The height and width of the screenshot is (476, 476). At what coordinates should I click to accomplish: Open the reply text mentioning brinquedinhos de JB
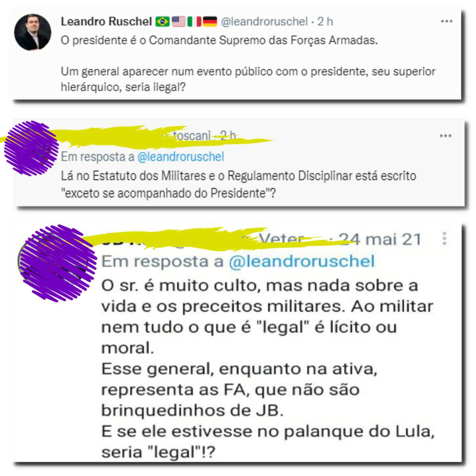[x=268, y=369]
